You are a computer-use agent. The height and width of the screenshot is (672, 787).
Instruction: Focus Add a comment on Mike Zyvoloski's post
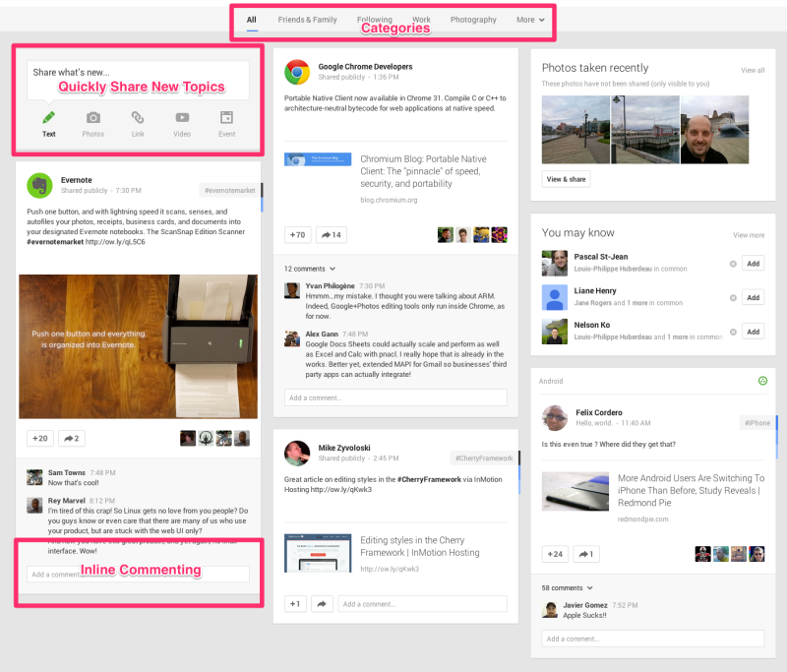tap(422, 604)
